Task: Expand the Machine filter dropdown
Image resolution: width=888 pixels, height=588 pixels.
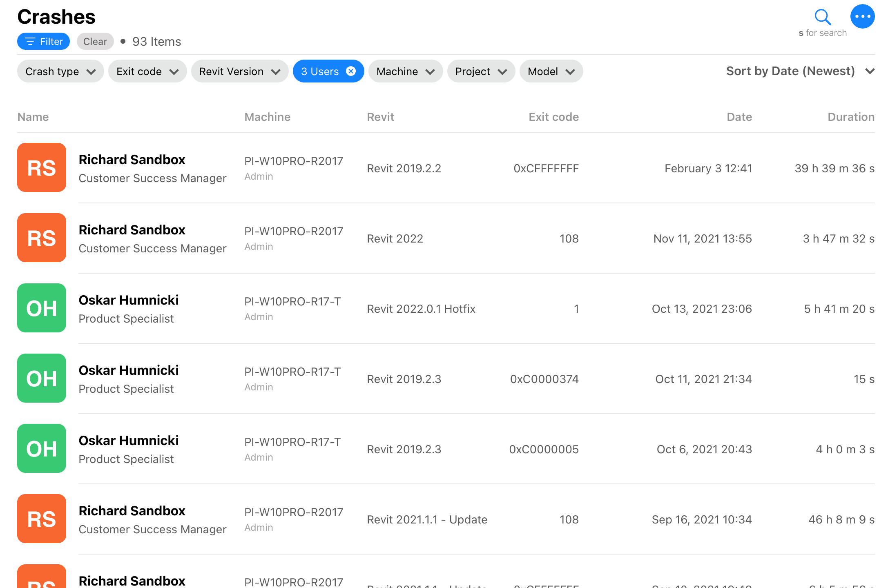Action: [x=405, y=71]
